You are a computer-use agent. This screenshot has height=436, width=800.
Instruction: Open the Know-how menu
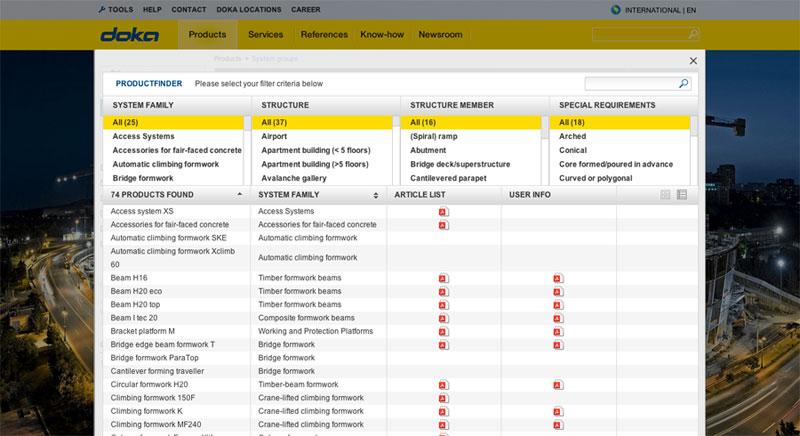click(382, 35)
